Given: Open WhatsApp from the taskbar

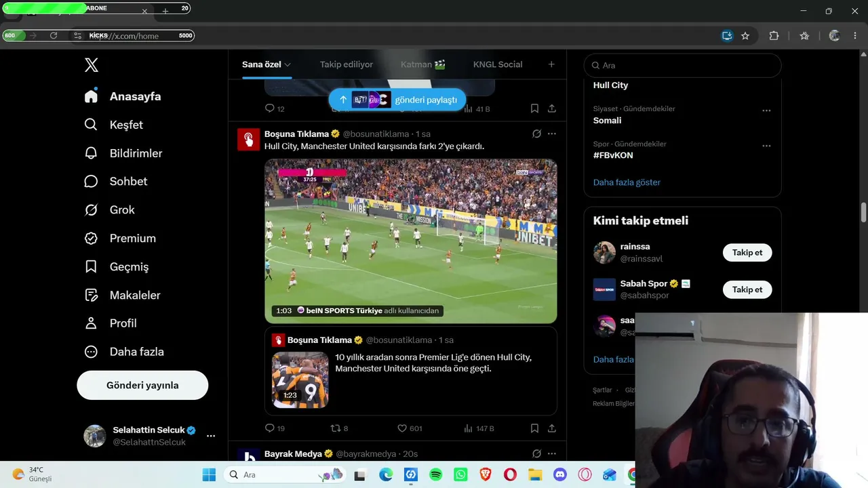Looking at the screenshot, I should tap(461, 474).
